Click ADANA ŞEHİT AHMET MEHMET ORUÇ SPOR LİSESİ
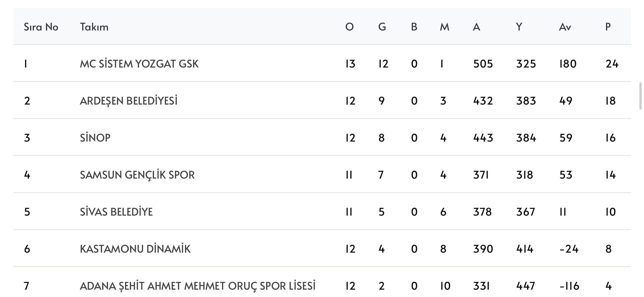Screen dimensions: 644x297 [197, 286]
